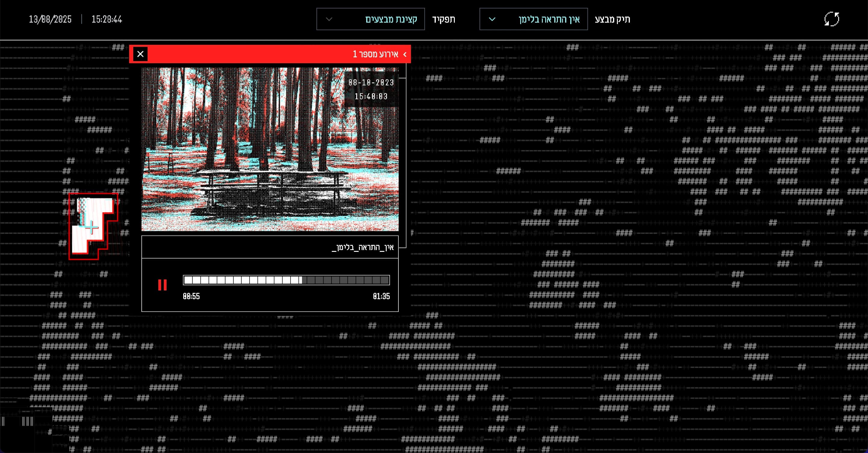This screenshot has width=868, height=453.
Task: Click the אין_התראה_בלימן file label
Action: 363,247
